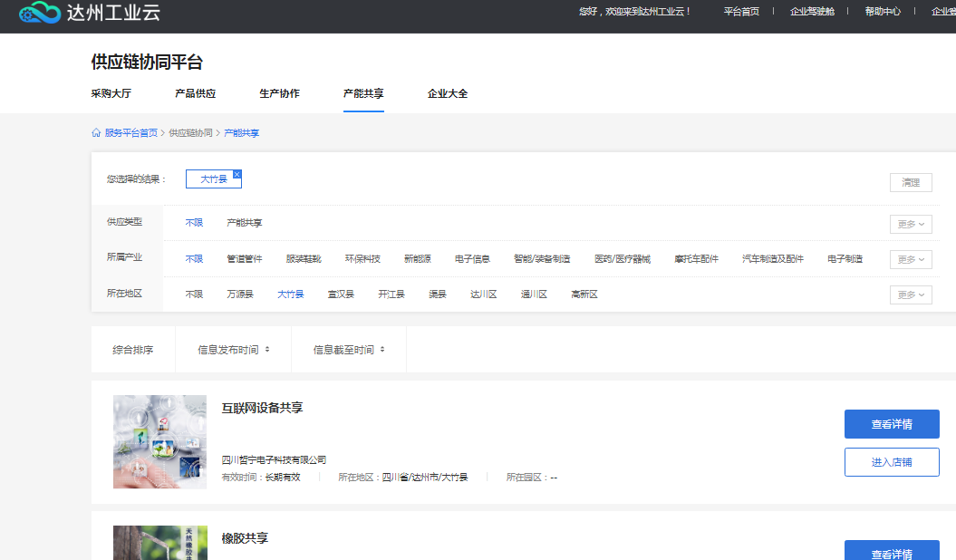Switch to the 采购大厅 tab
The height and width of the screenshot is (560, 956).
(111, 93)
